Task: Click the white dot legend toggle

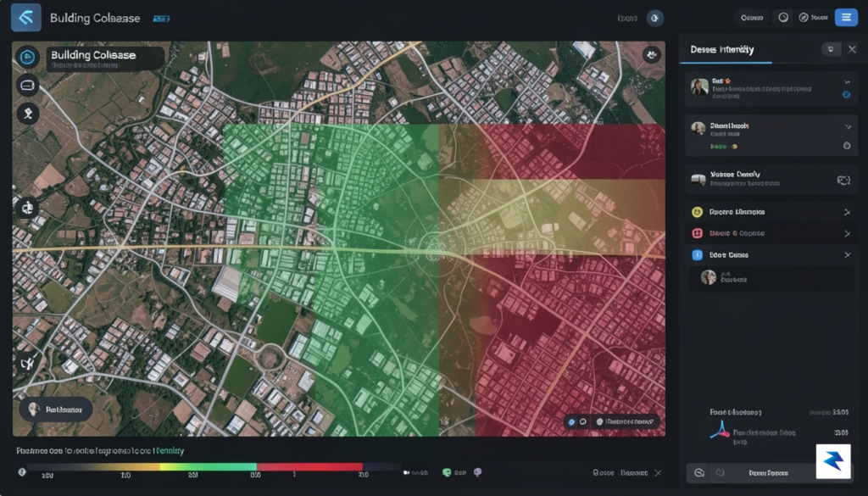Action: [406, 473]
